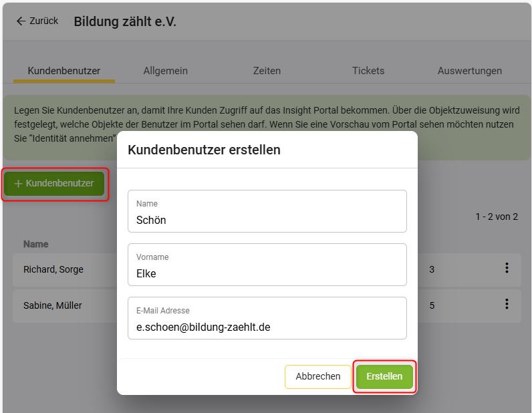Viewport: 532px width, 413px height.
Task: Go to the Zeiten tab
Action: (267, 71)
